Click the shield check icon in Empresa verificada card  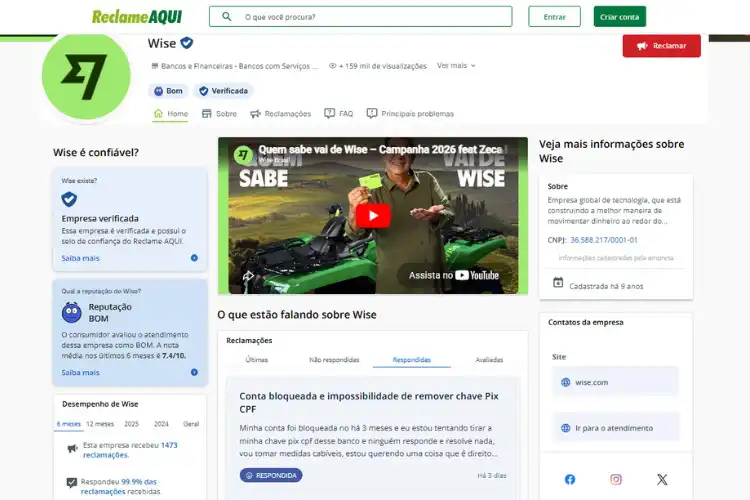(69, 199)
